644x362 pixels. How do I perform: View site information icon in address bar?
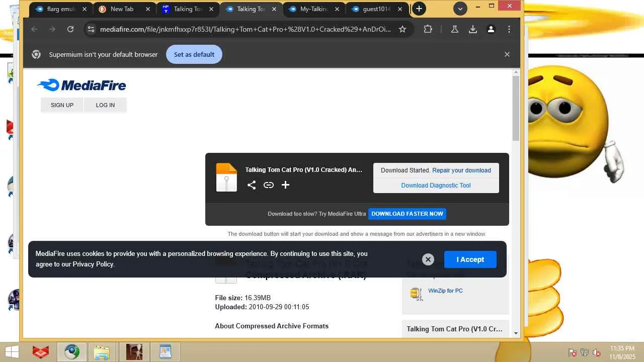coord(91,29)
